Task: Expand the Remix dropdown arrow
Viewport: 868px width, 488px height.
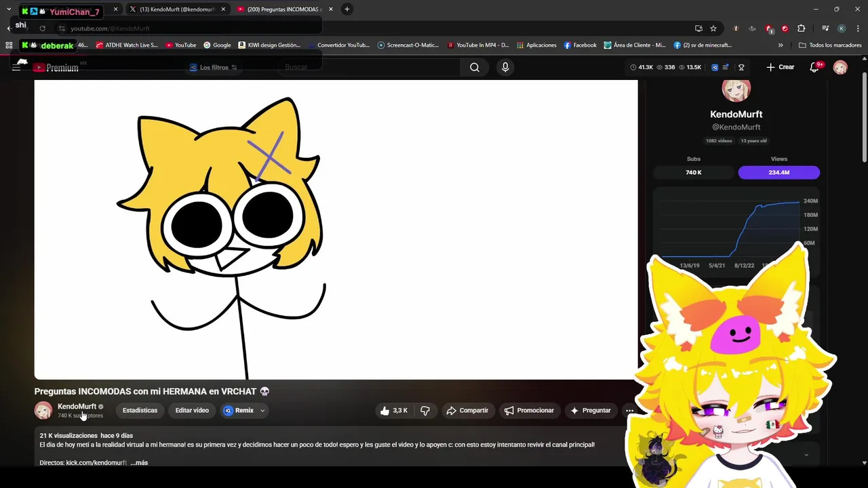Action: 262,410
